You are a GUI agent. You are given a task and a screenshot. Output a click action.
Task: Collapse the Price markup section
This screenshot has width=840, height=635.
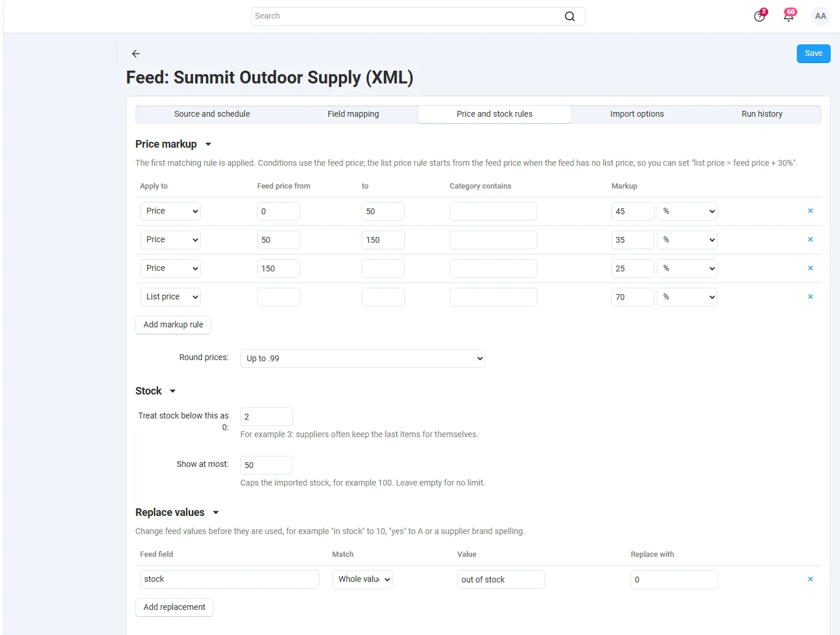point(208,144)
